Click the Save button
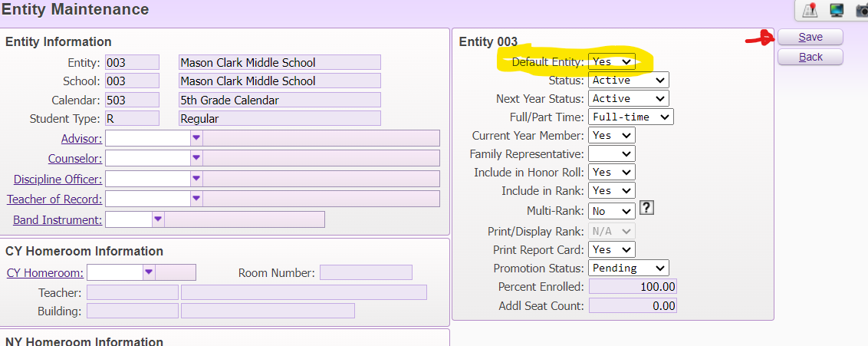The width and height of the screenshot is (868, 346). [810, 37]
